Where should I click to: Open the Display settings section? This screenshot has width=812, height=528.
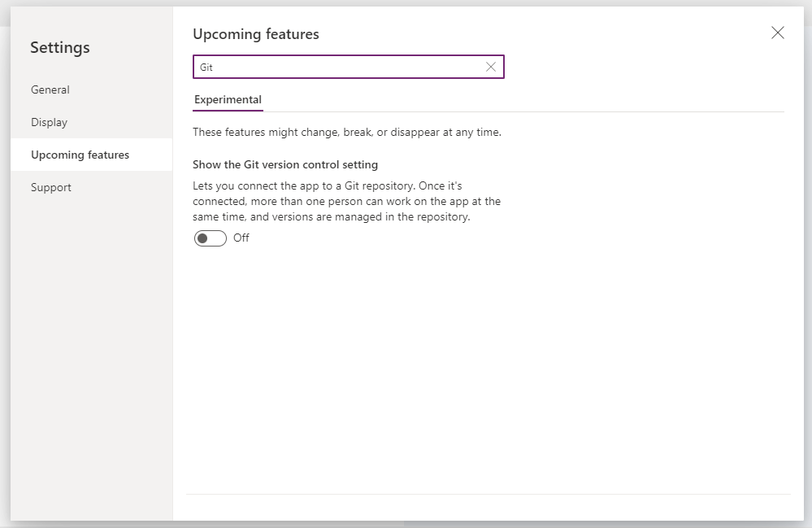pyautogui.click(x=91, y=122)
